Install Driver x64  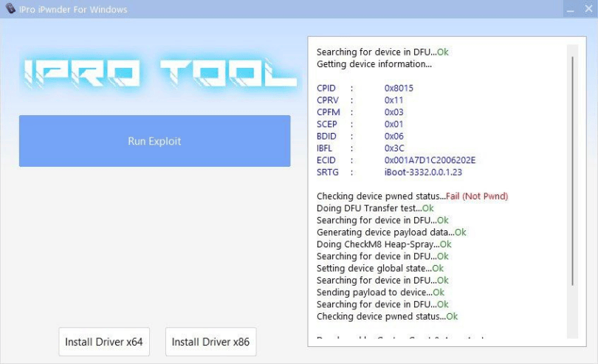(x=104, y=342)
